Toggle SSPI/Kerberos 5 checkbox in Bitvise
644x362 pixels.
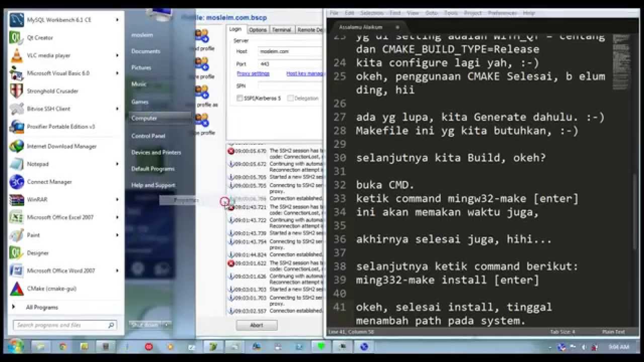click(239, 99)
